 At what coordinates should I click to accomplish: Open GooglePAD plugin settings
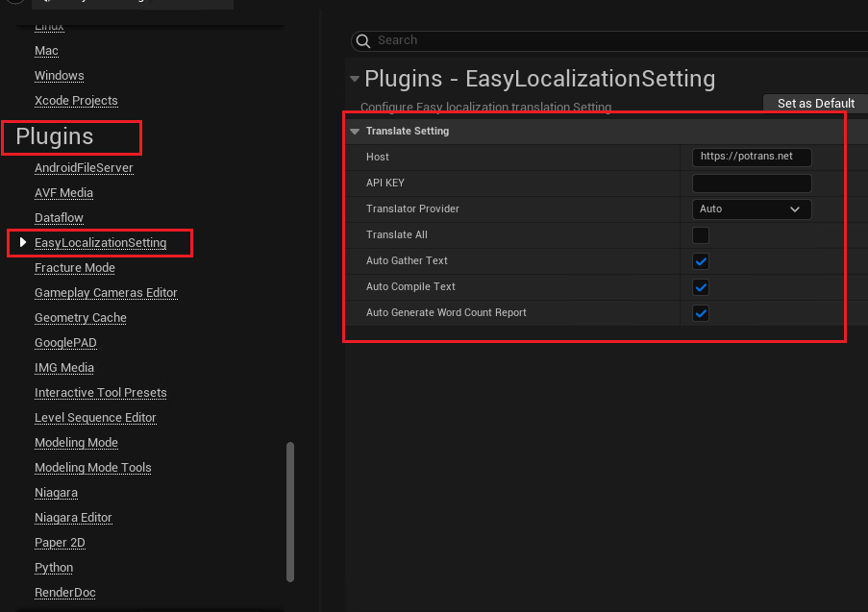coord(65,343)
